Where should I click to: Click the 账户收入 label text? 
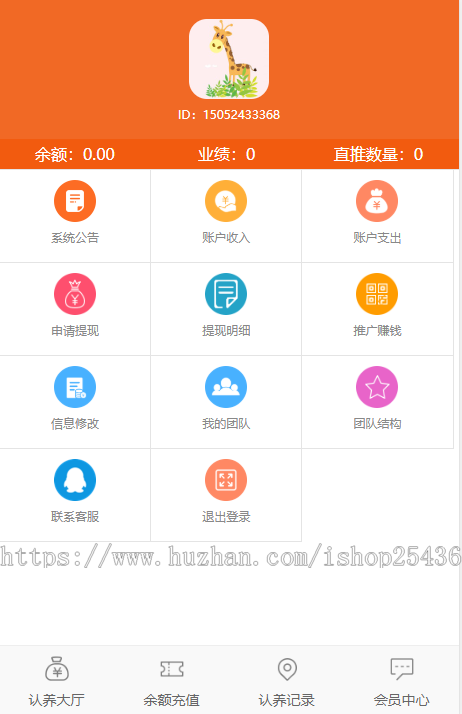(x=226, y=238)
